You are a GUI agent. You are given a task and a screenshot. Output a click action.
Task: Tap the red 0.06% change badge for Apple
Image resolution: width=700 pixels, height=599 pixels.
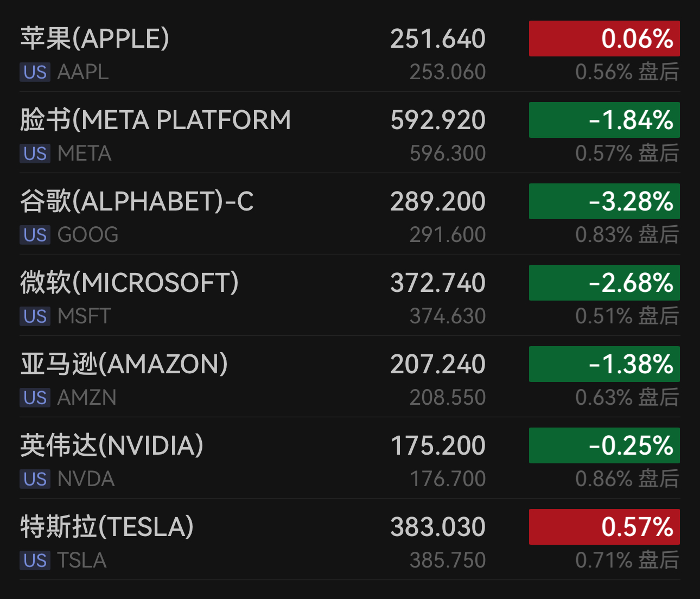[604, 38]
